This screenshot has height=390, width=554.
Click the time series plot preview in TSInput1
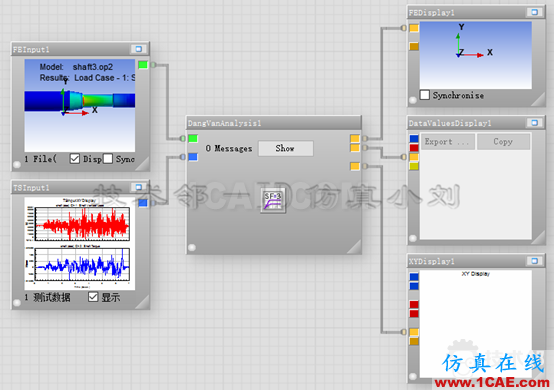[x=79, y=243]
